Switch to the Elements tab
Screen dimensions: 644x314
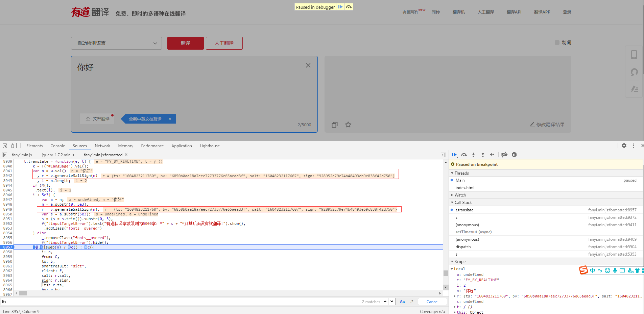pyautogui.click(x=34, y=146)
